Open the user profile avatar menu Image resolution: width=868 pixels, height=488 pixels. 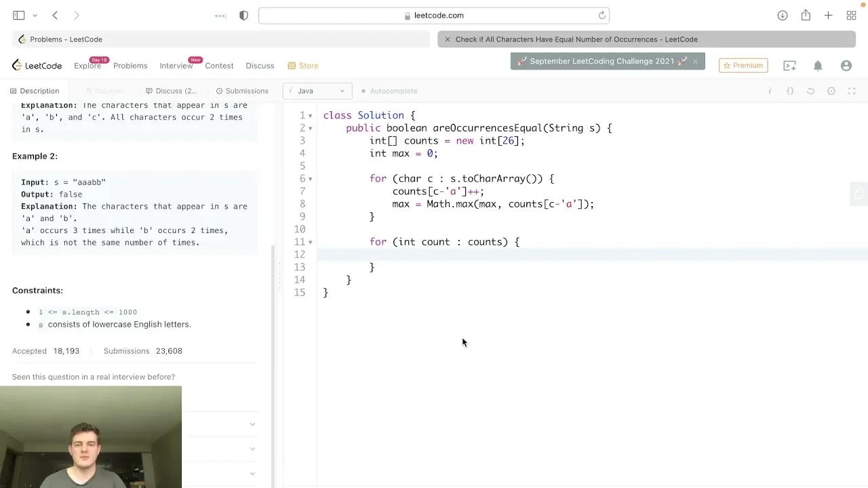point(846,66)
